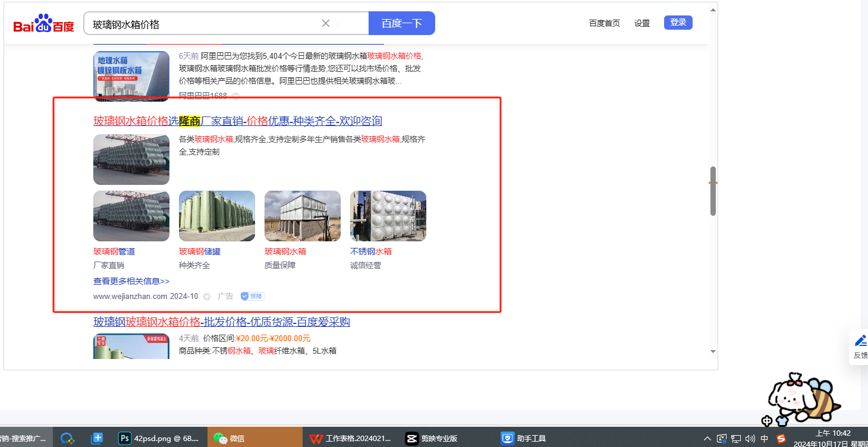
Task: Click the Baidu logo
Action: tap(44, 24)
